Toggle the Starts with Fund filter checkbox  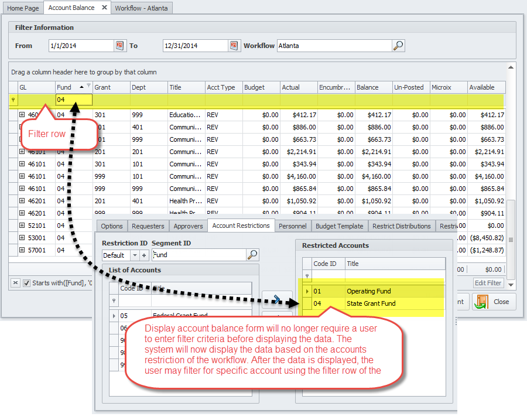tap(26, 283)
